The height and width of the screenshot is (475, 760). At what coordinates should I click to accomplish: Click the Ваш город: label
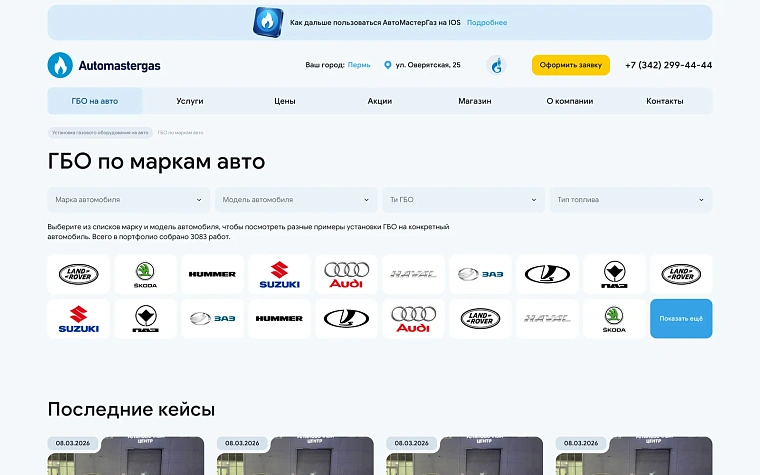point(325,65)
